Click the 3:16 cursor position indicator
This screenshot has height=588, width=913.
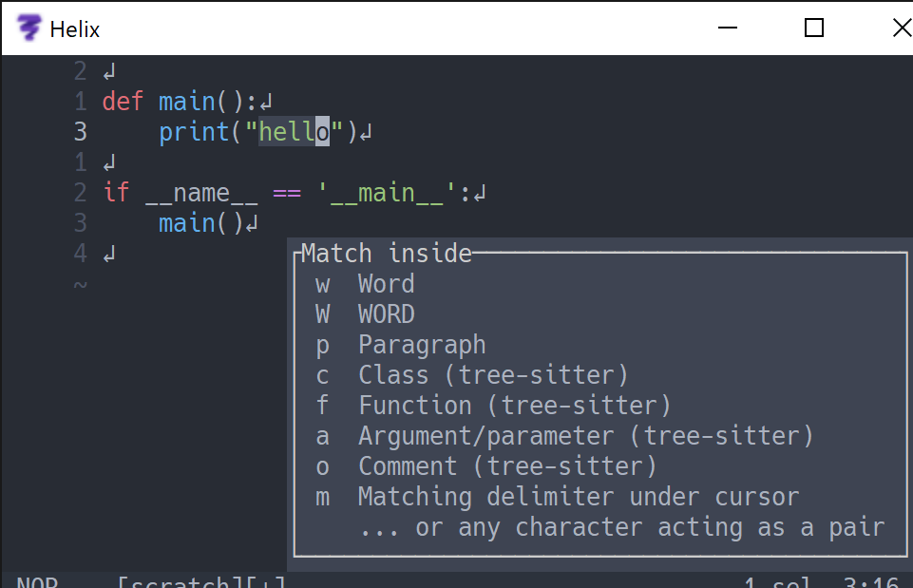(x=872, y=581)
